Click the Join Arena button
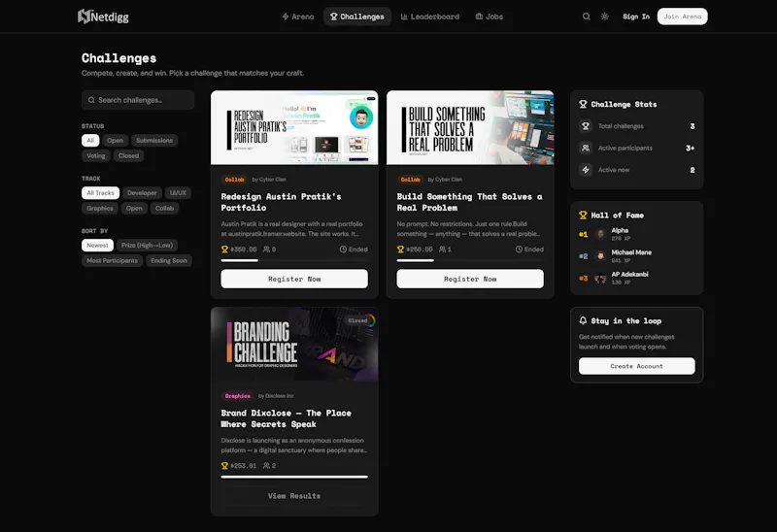 tap(683, 17)
